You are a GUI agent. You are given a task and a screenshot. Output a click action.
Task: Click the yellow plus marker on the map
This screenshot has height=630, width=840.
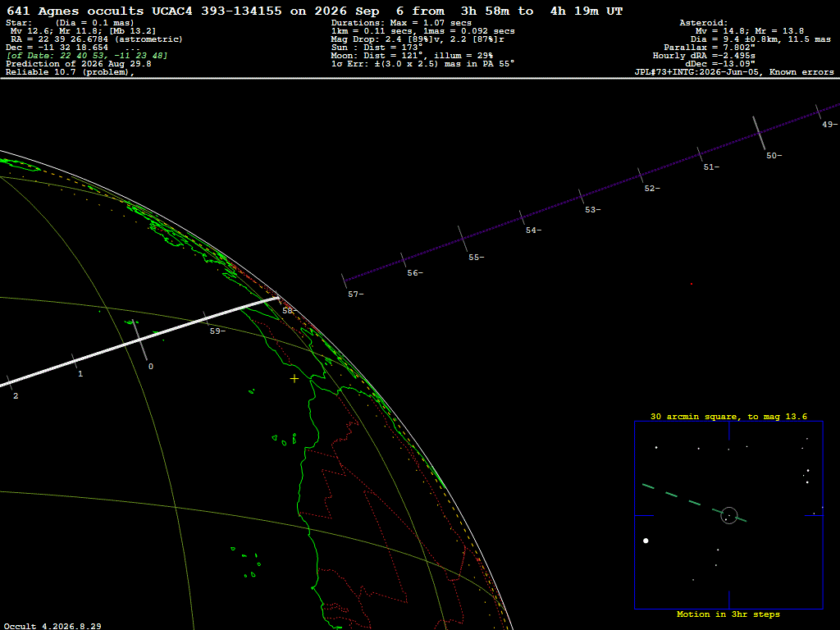point(294,379)
